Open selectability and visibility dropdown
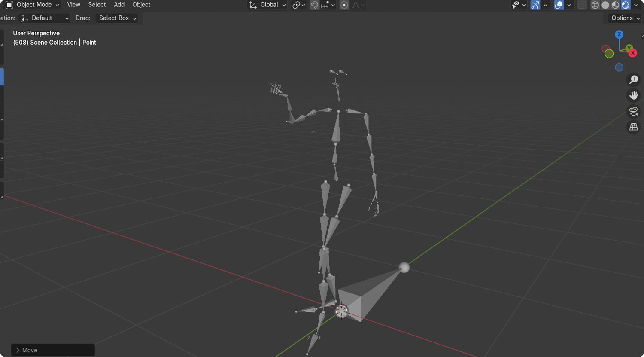This screenshot has height=357, width=644. (x=519, y=5)
